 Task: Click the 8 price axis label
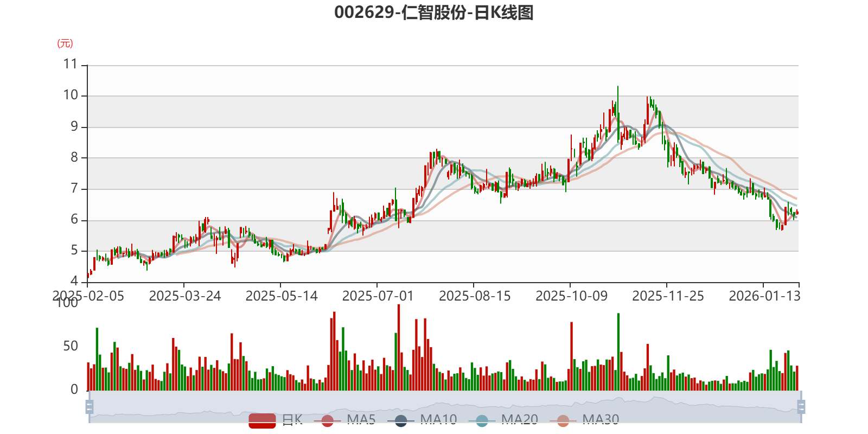click(x=74, y=157)
